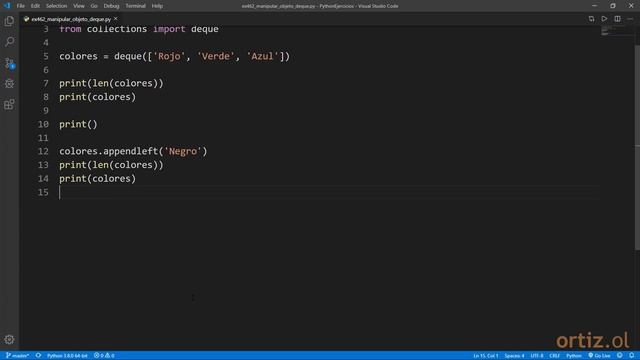Open the Search view in activity bar
This screenshot has width=640, height=360.
(x=9, y=42)
